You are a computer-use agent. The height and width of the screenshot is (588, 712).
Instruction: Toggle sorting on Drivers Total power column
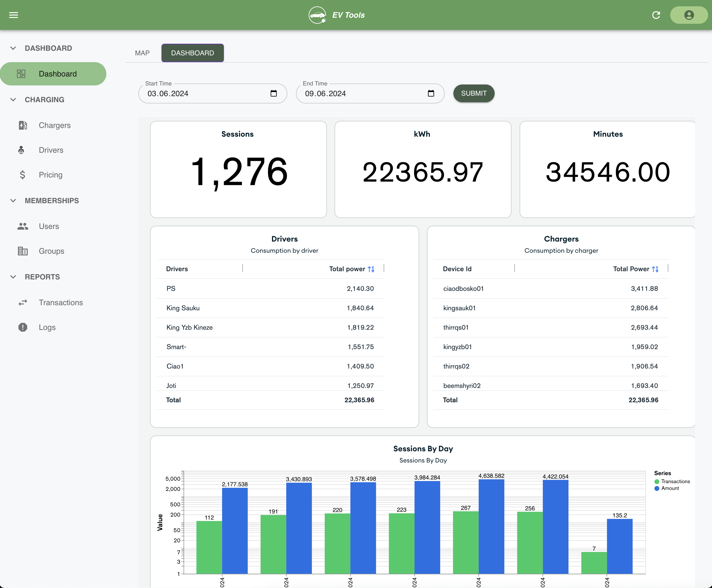(x=371, y=269)
